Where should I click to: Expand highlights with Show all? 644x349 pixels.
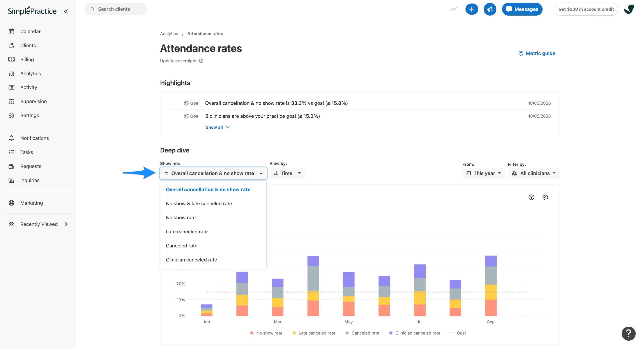[x=218, y=127]
